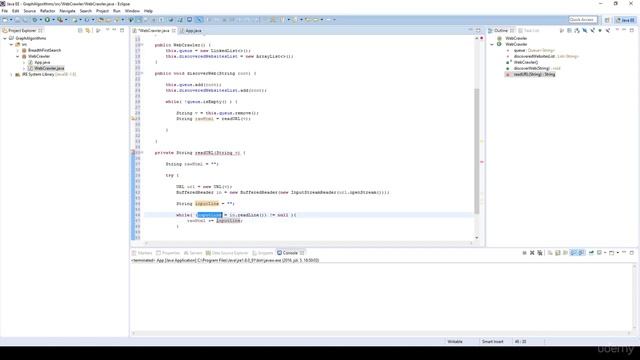Click the New file toolbar icon
The width and height of the screenshot is (640, 360).
pyautogui.click(x=5, y=20)
